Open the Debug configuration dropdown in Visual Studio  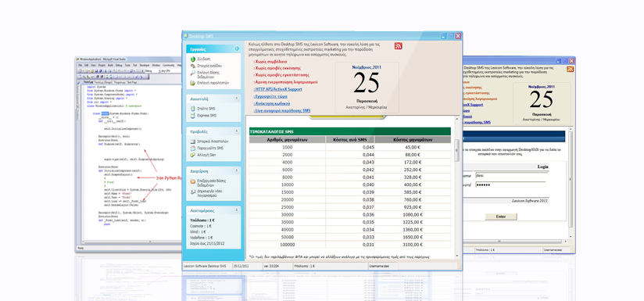tap(152, 71)
